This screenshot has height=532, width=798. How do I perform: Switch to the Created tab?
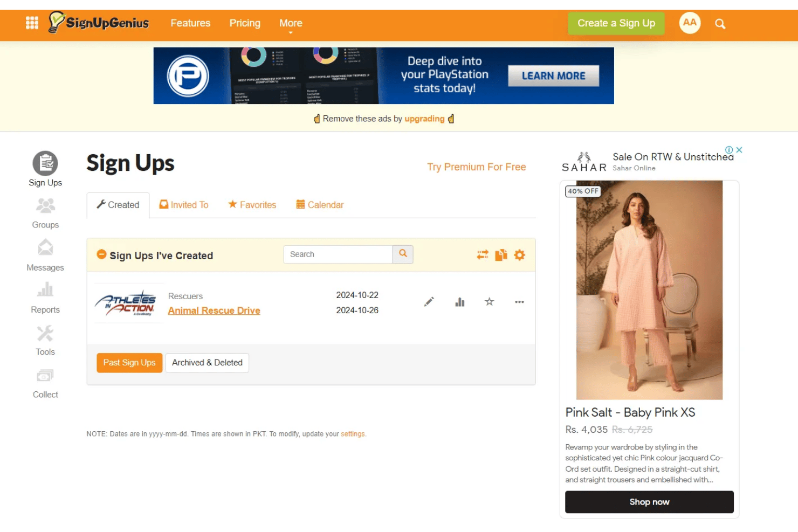(118, 205)
